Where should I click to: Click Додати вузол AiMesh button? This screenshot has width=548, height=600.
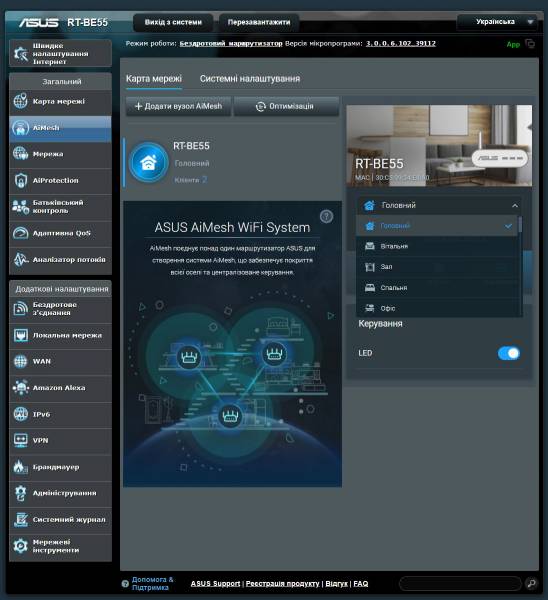click(x=178, y=106)
